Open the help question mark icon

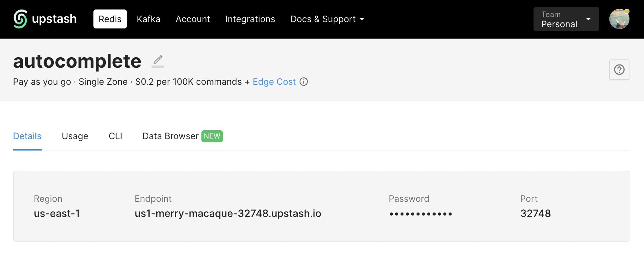coord(619,70)
